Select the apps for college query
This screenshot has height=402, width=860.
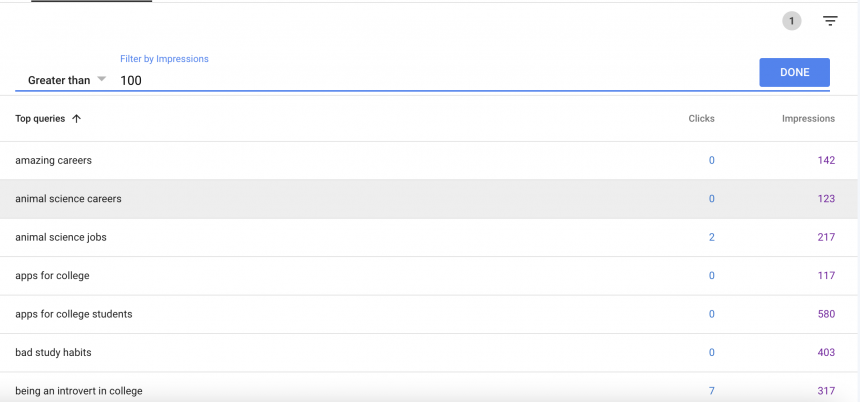(x=53, y=276)
